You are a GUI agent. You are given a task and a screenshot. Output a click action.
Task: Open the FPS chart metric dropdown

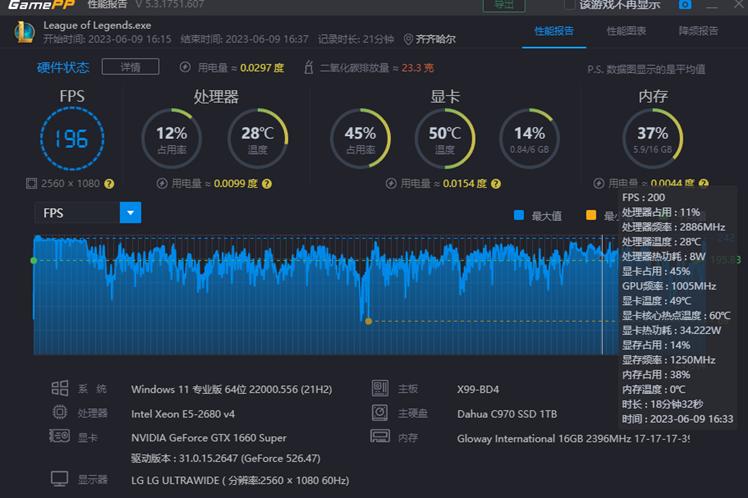coord(130,213)
